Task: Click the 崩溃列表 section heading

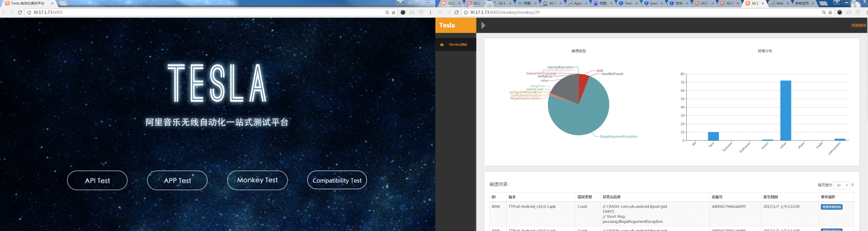Action: click(x=500, y=184)
